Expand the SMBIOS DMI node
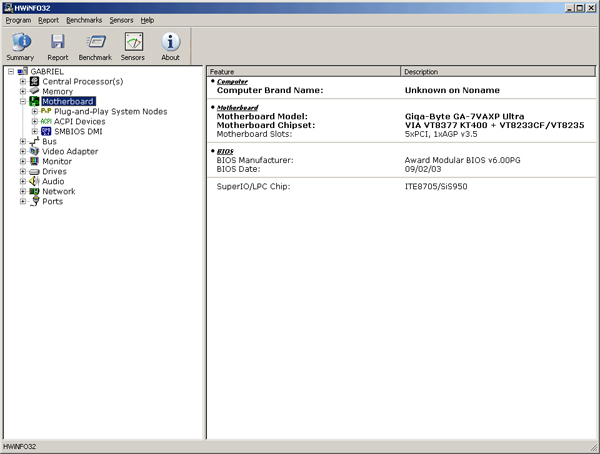The height and width of the screenshot is (454, 600). tap(34, 131)
